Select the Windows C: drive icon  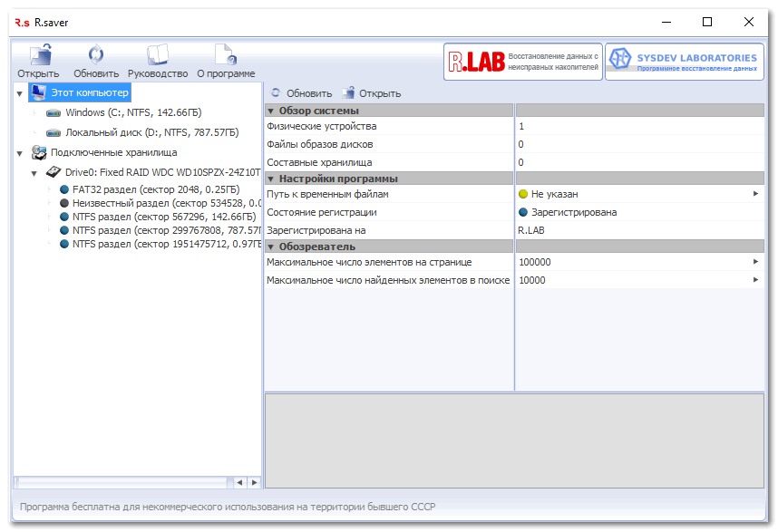click(x=53, y=113)
